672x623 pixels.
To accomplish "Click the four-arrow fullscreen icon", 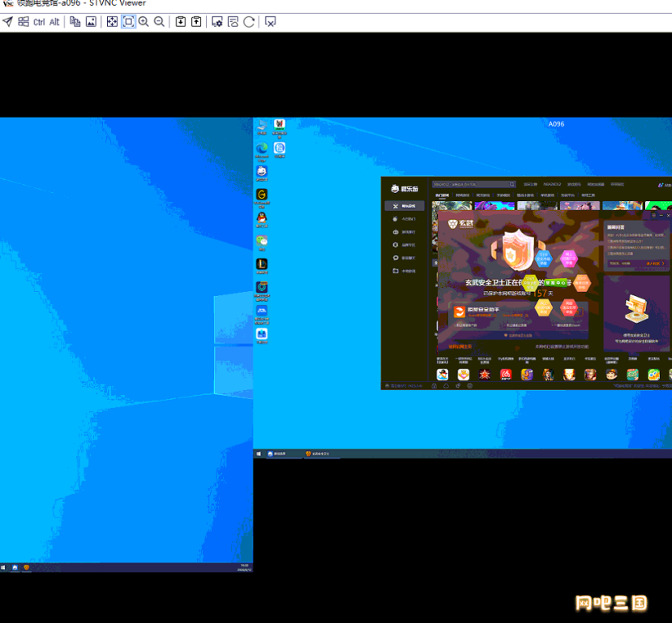I will click(112, 21).
